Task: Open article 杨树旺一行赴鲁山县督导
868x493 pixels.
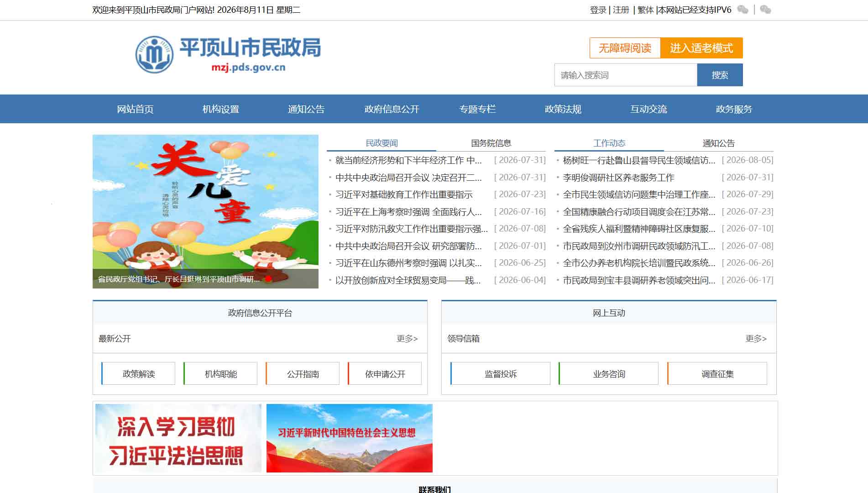Action: coord(639,160)
